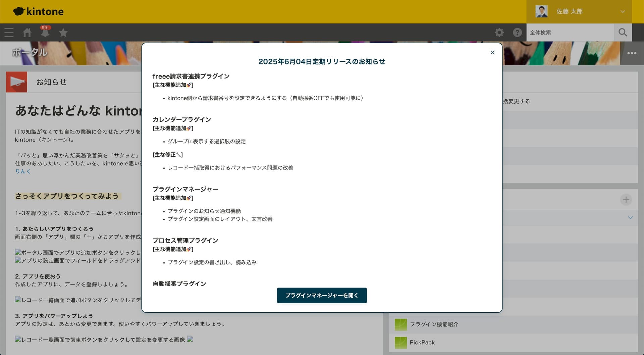Image resolution: width=644 pixels, height=355 pixels.
Task: Click the 佐藤 太郎 user avatar
Action: point(541,11)
